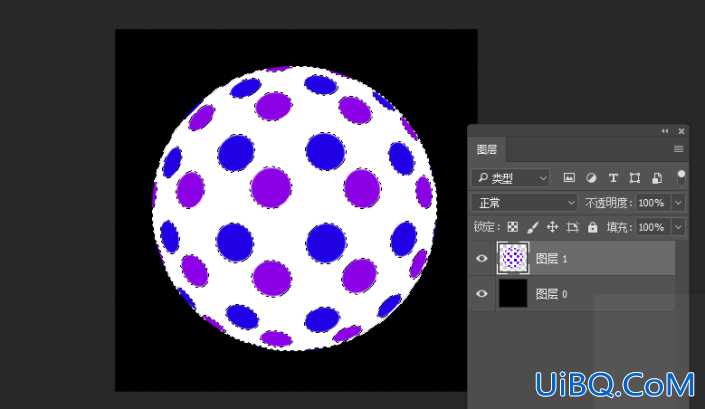
Task: Click the 图层 0 layer name
Action: (x=552, y=294)
